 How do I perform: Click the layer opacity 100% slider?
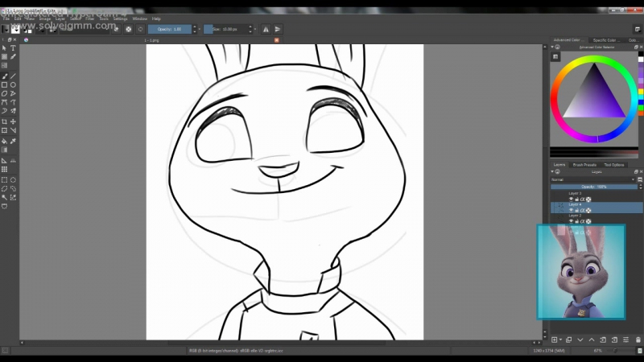point(593,187)
